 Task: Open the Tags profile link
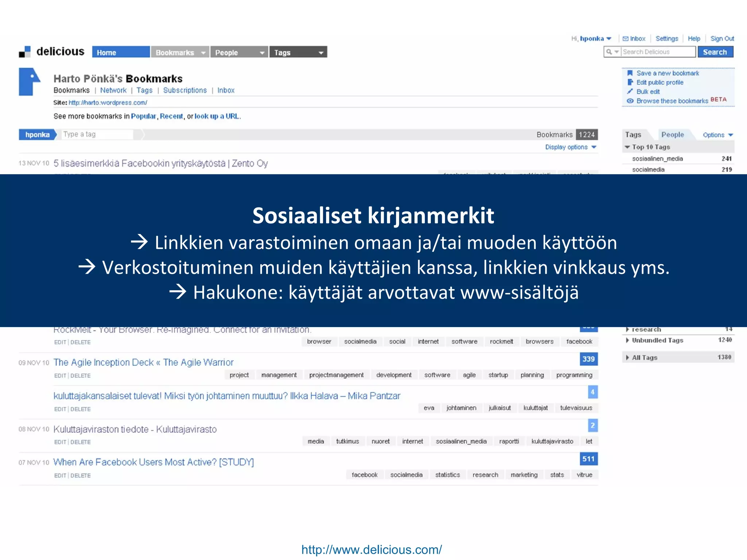pos(144,90)
